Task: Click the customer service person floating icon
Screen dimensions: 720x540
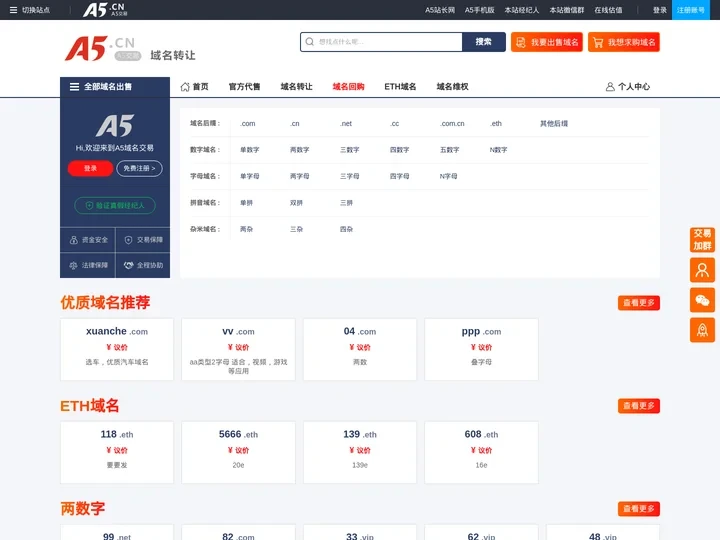Action: click(x=702, y=270)
